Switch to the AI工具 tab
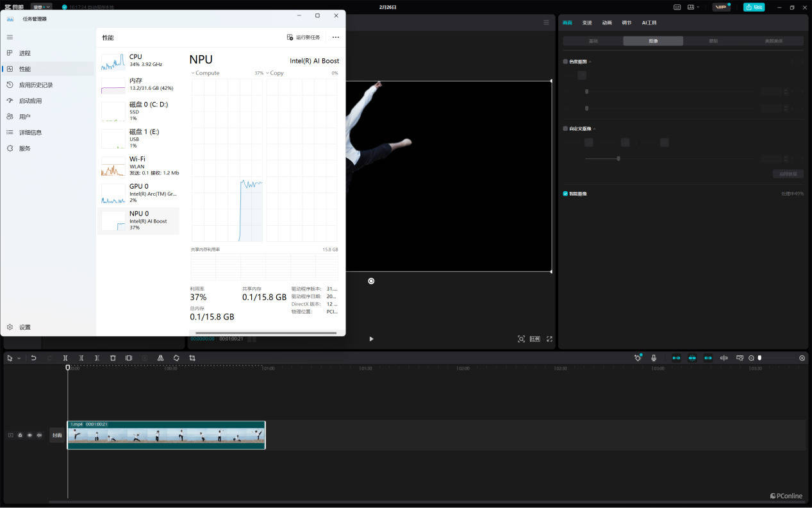Screen dimensions: 812x508 649,22
